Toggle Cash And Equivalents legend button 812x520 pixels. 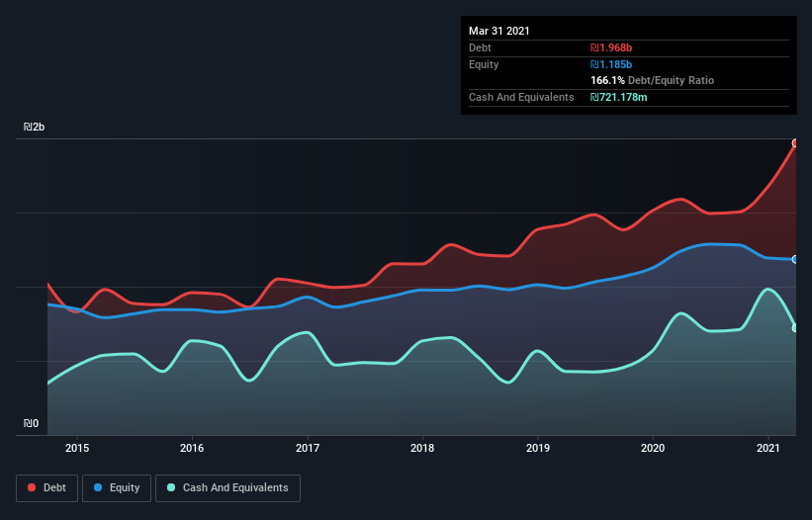tap(227, 488)
